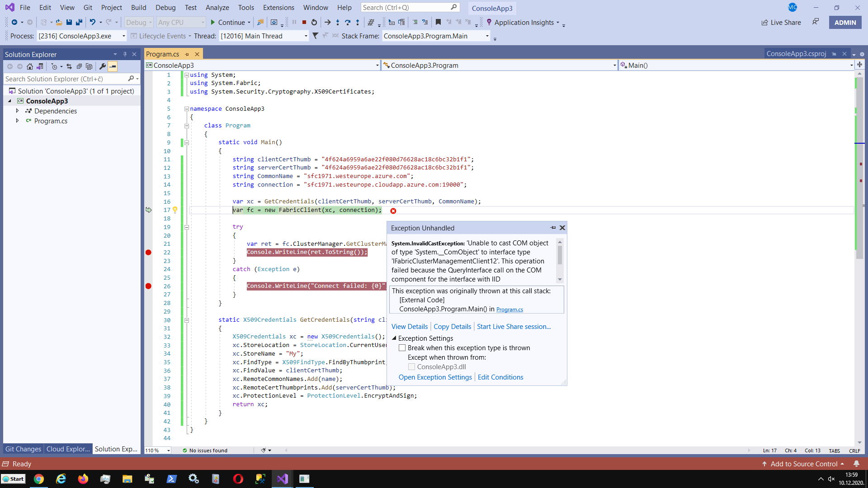Stop Debugging with the red square icon
868x488 pixels.
304,22
